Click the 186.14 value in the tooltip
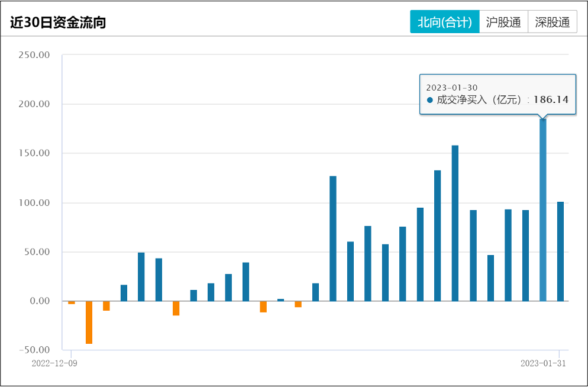This screenshot has height=387, width=588. pyautogui.click(x=551, y=100)
